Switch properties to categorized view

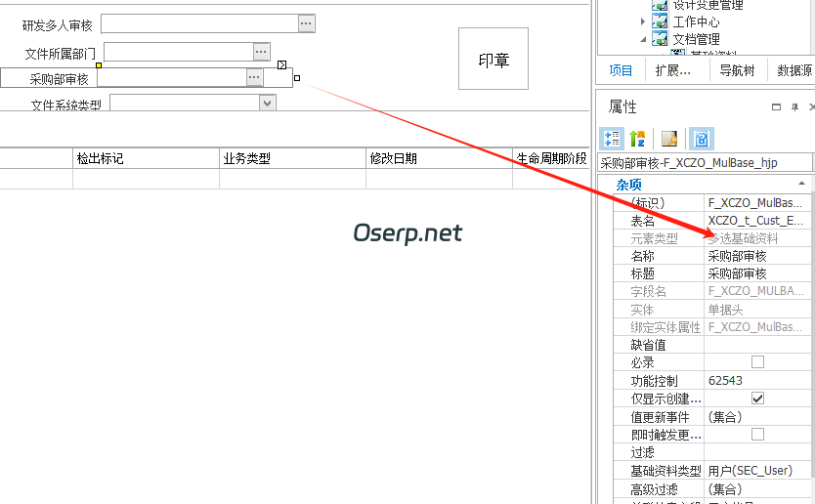612,139
